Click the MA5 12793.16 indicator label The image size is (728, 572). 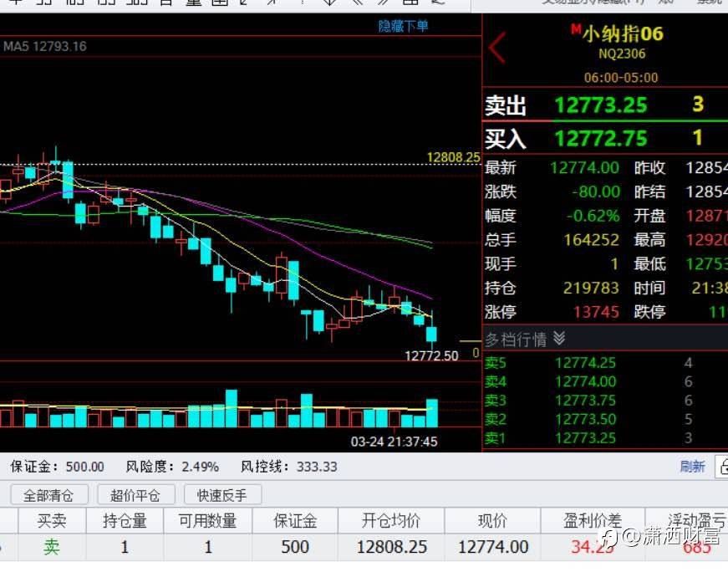(x=44, y=47)
